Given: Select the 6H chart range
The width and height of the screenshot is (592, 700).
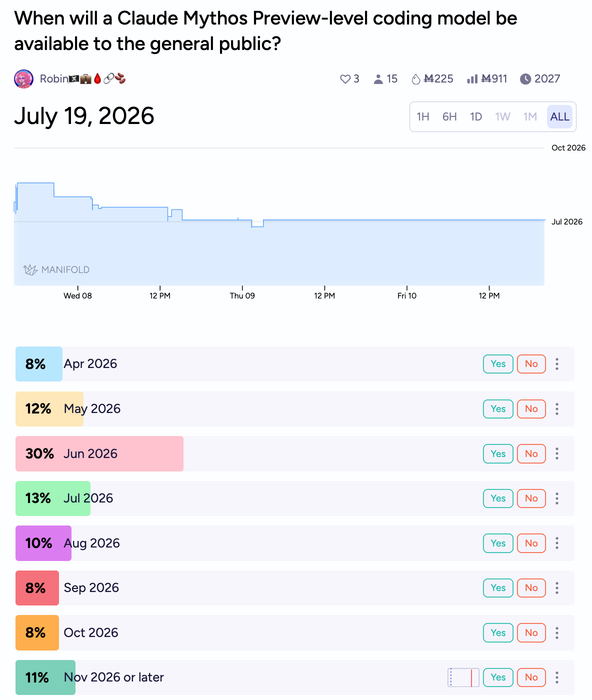Looking at the screenshot, I should point(449,117).
